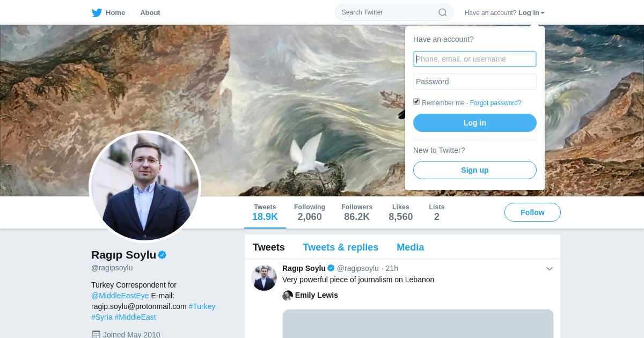Focus the Phone, email, or username field
644x338 pixels.
[x=475, y=59]
